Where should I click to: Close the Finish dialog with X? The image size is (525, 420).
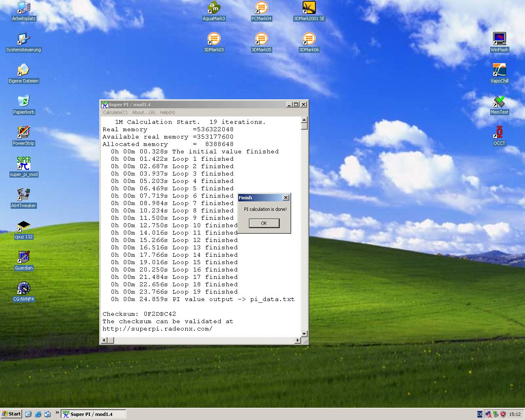(x=286, y=198)
